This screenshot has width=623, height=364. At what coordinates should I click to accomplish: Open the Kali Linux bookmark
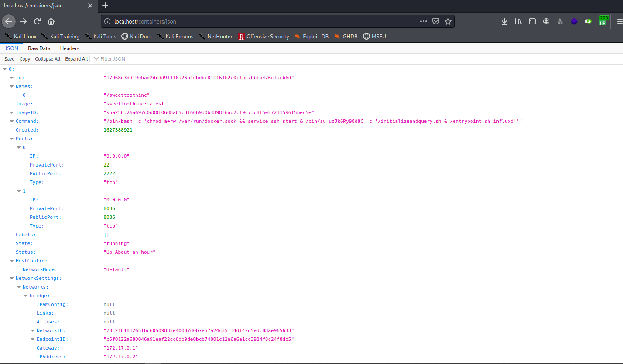(20, 36)
